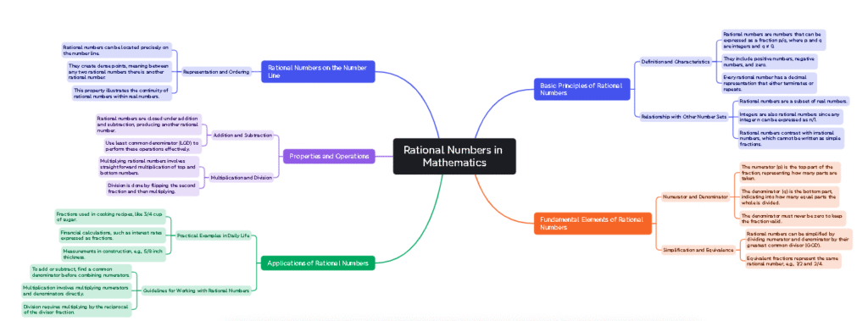Image resolution: width=868 pixels, height=321 pixels.
Task: Select note 'They create dense points'
Action: pos(119,71)
